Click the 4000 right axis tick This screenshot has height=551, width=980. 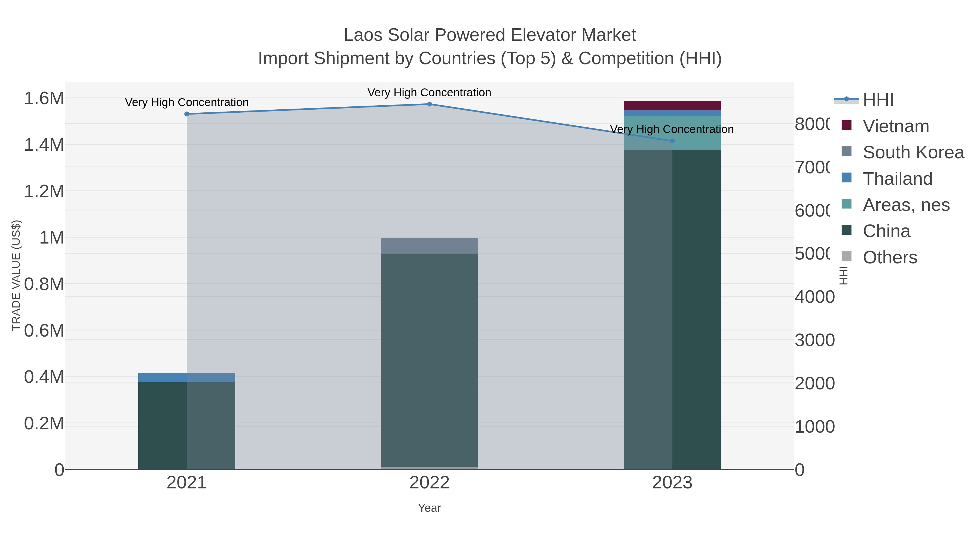click(814, 297)
